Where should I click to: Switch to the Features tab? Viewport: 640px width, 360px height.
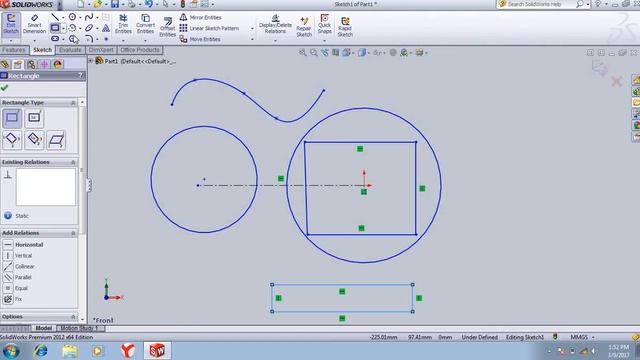13,50
